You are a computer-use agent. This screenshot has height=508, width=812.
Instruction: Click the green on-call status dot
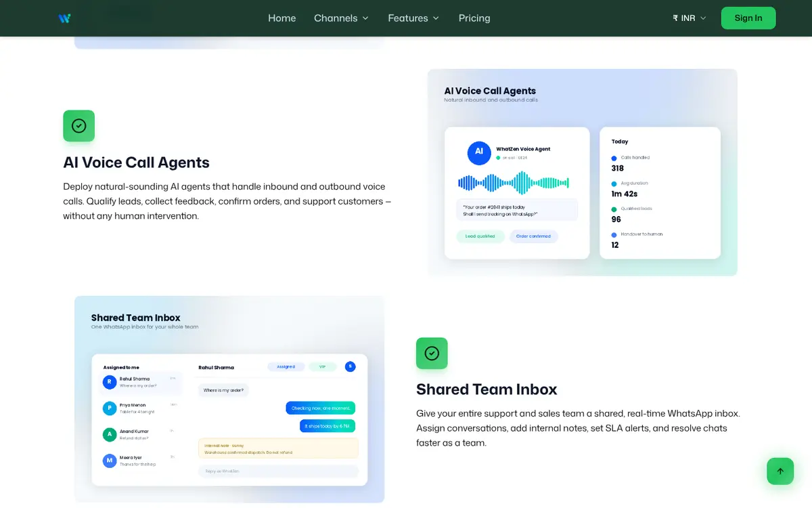pyautogui.click(x=498, y=157)
